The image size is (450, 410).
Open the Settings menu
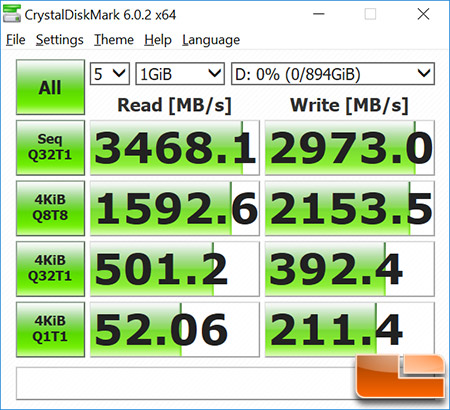[x=60, y=40]
